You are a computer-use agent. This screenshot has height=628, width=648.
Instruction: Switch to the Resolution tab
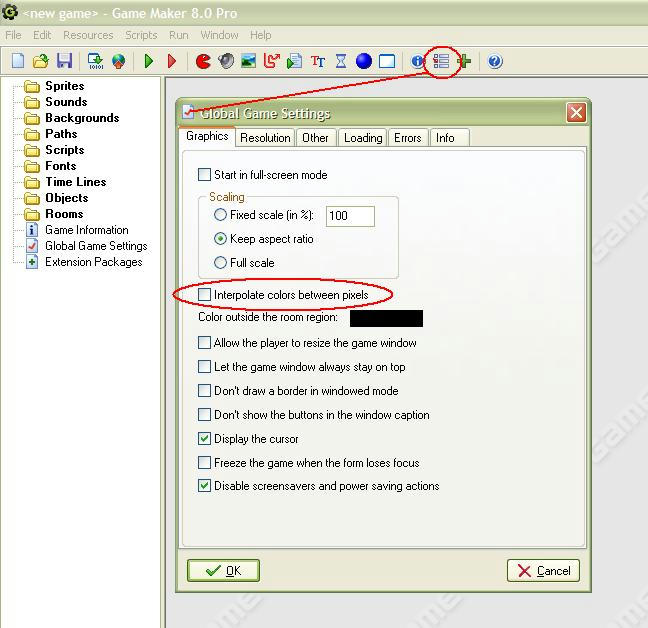pos(265,138)
